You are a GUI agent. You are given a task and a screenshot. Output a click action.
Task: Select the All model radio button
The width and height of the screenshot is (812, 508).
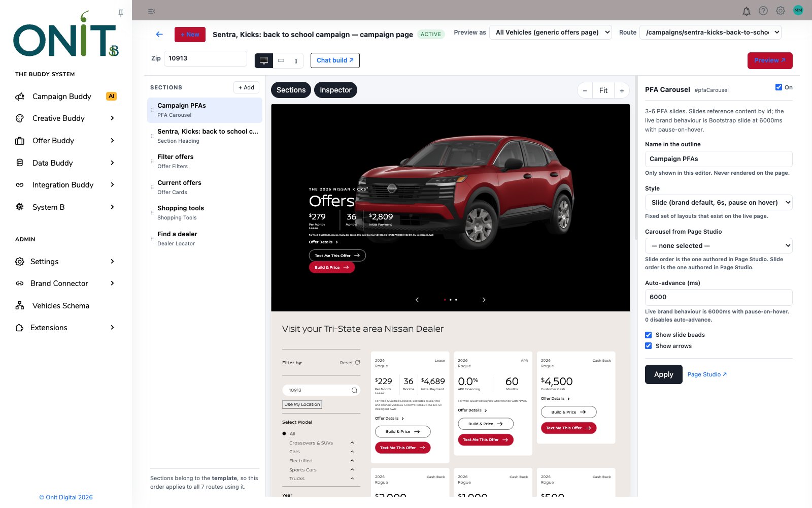click(x=284, y=434)
